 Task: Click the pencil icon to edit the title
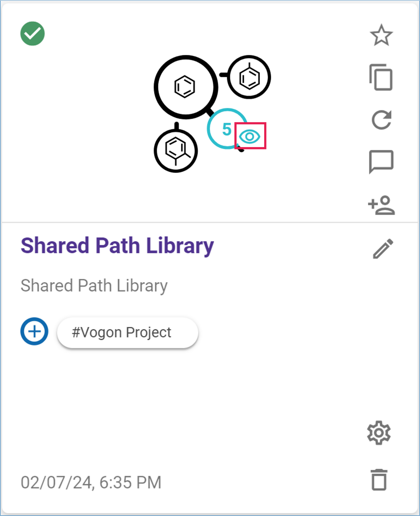coord(383,248)
